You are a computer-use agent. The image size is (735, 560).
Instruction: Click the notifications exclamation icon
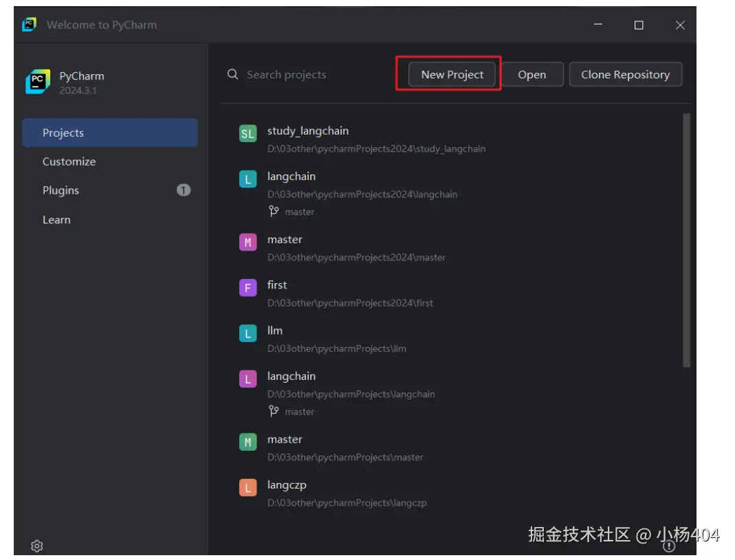(x=669, y=546)
